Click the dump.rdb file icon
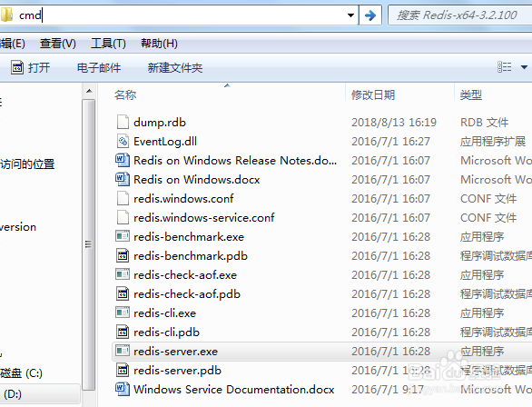 coord(123,122)
